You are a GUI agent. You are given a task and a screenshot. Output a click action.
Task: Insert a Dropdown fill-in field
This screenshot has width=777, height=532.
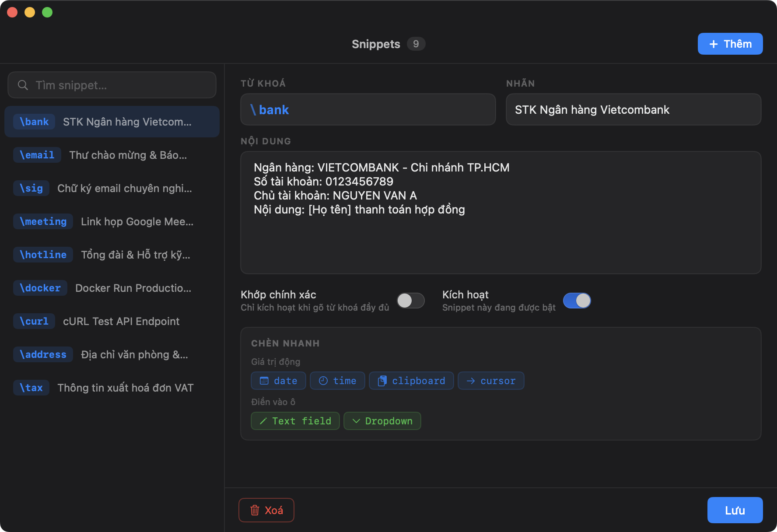pos(382,421)
